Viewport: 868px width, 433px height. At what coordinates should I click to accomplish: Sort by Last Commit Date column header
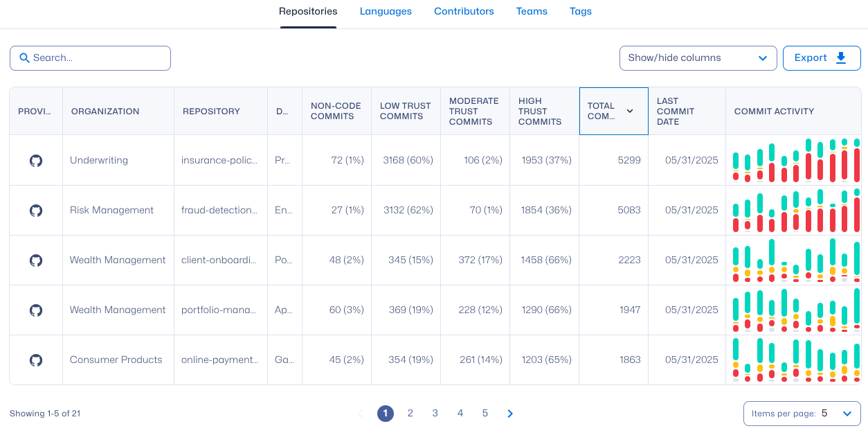click(x=676, y=111)
